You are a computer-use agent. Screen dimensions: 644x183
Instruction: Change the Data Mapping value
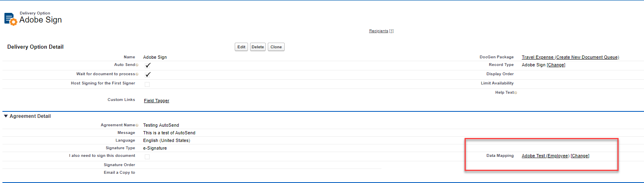point(580,156)
